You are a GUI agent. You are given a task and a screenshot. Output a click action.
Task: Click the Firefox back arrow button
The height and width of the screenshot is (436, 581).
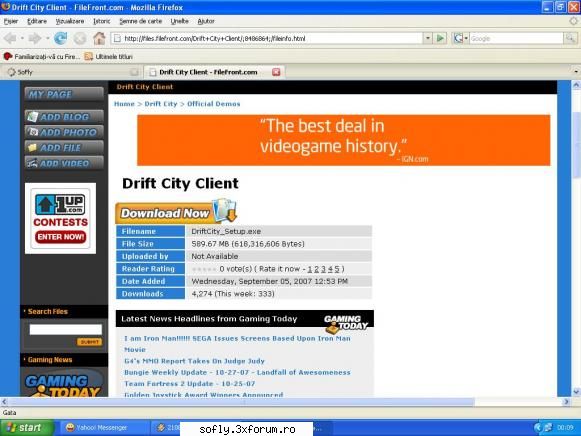10,38
